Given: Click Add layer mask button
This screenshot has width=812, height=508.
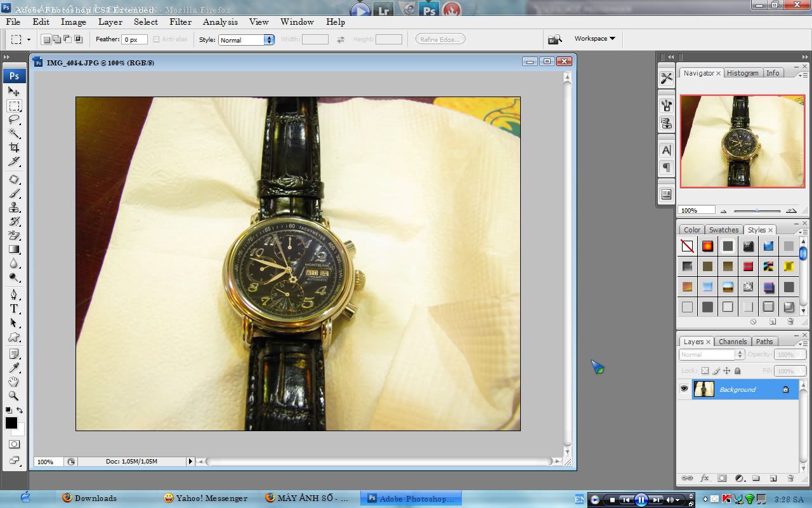Looking at the screenshot, I should point(721,478).
